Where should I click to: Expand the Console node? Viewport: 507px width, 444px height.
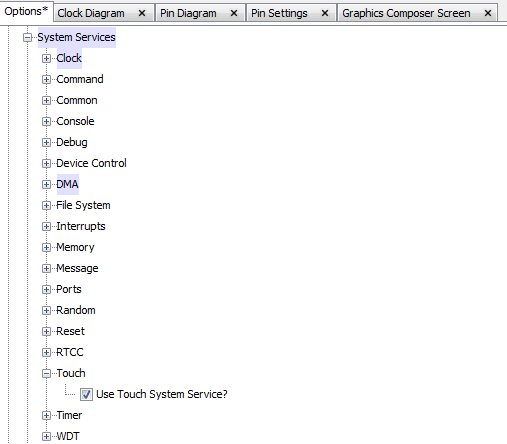[x=46, y=122]
